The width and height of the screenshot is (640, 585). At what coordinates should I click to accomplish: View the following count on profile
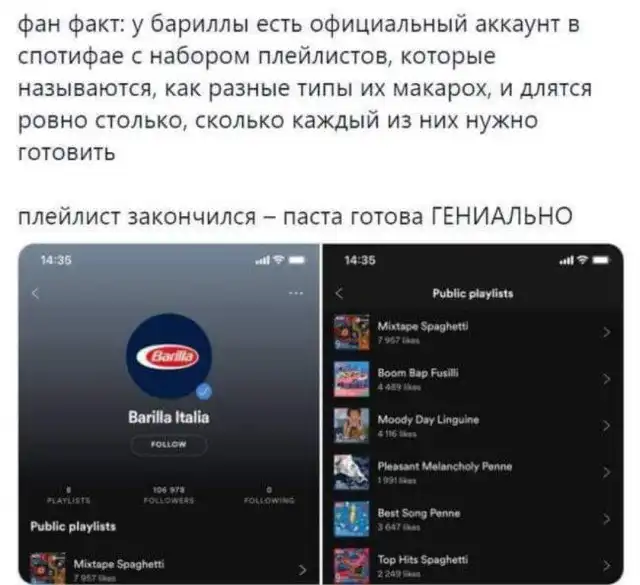click(269, 494)
